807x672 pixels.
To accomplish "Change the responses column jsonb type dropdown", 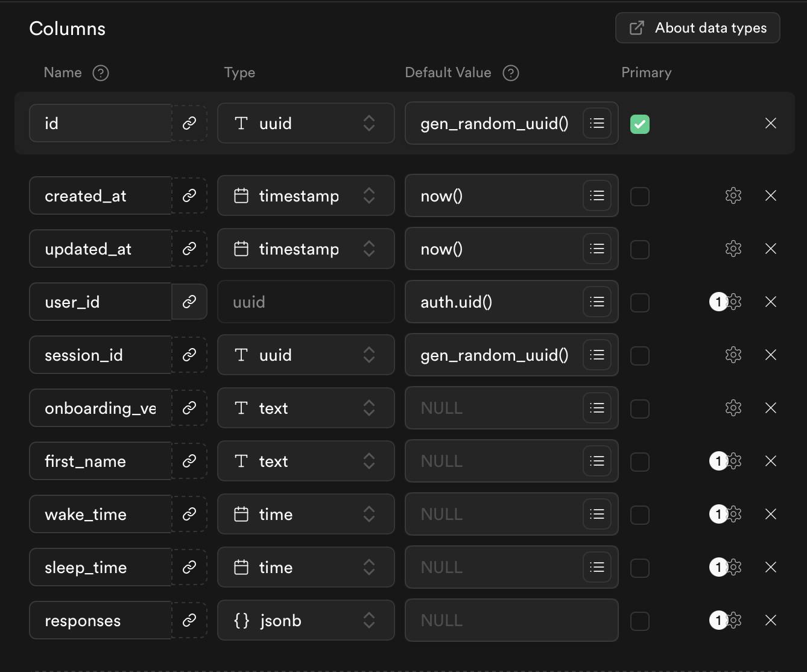I will pos(305,620).
